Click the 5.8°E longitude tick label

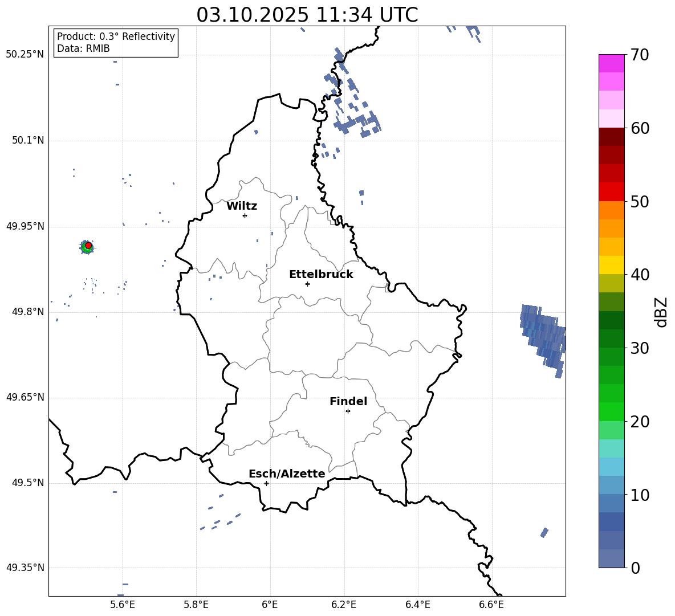[196, 605]
